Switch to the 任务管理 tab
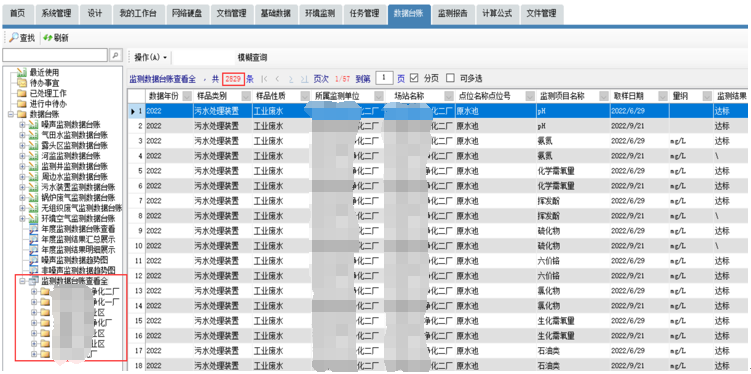The height and width of the screenshot is (374, 751). click(364, 13)
